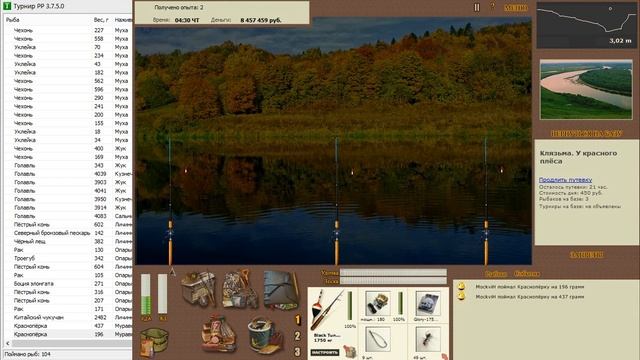Select the Голавль 4039 row
The width and height of the screenshot is (640, 360).
tap(67, 174)
